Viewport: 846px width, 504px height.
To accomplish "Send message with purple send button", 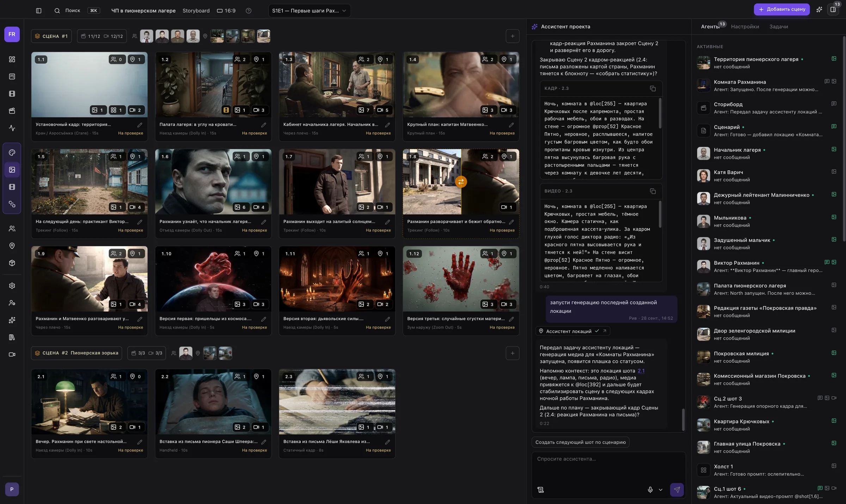I will pyautogui.click(x=677, y=490).
